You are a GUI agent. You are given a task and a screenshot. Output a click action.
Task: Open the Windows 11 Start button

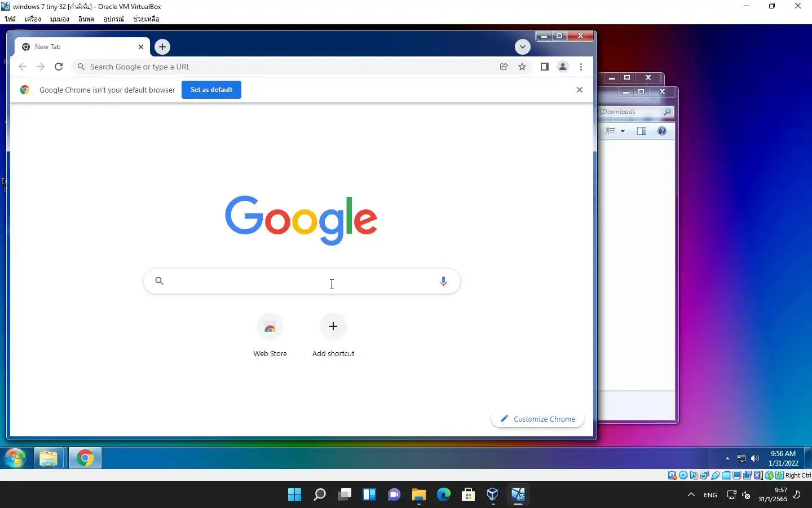(294, 495)
